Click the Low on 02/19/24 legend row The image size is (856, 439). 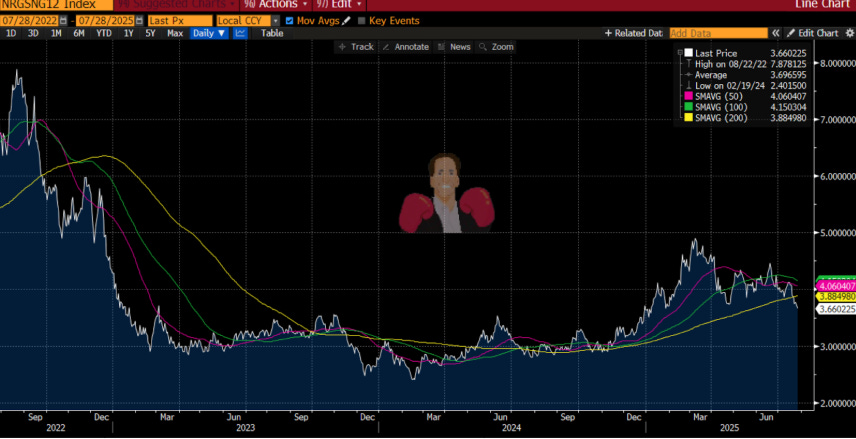[745, 86]
